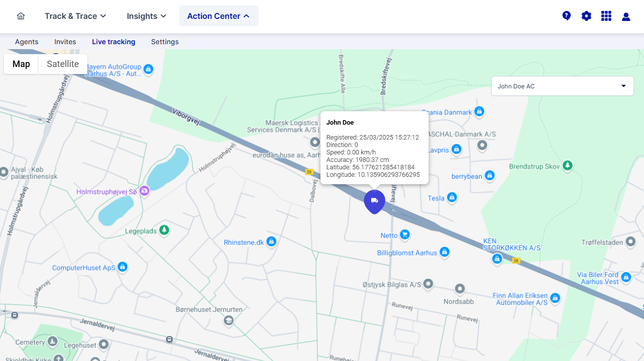Switch to Satellite map view
The width and height of the screenshot is (644, 361).
pyautogui.click(x=62, y=64)
